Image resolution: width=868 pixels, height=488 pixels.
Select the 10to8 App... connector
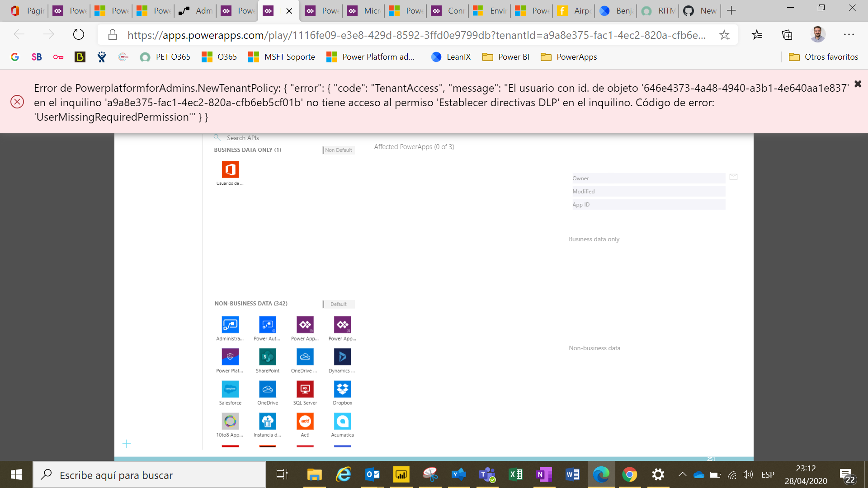(x=230, y=421)
